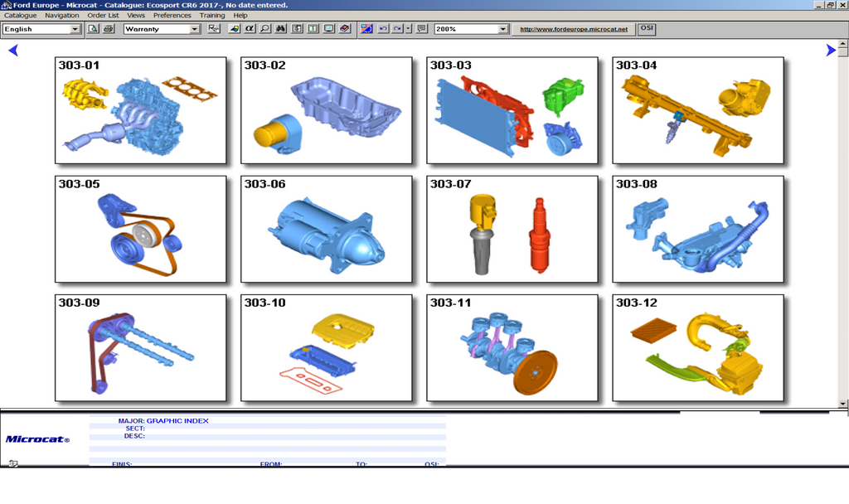Open the Preferences menu
The width and height of the screenshot is (849, 504).
pyautogui.click(x=172, y=15)
